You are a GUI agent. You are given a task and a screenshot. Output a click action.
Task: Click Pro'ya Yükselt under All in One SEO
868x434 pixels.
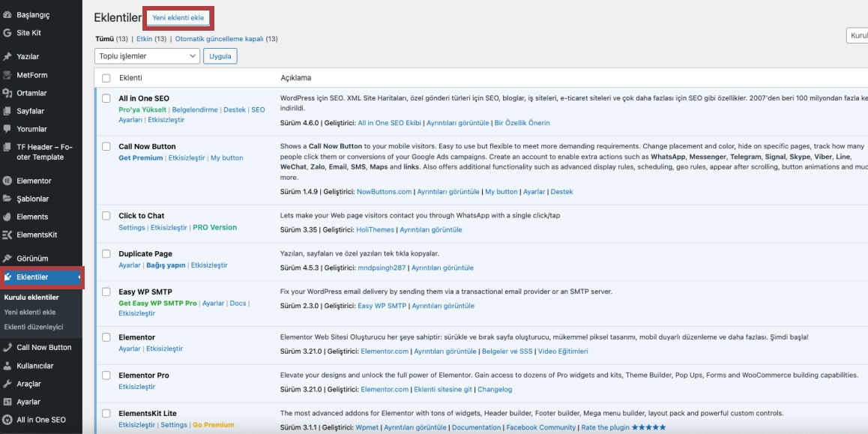pos(142,109)
